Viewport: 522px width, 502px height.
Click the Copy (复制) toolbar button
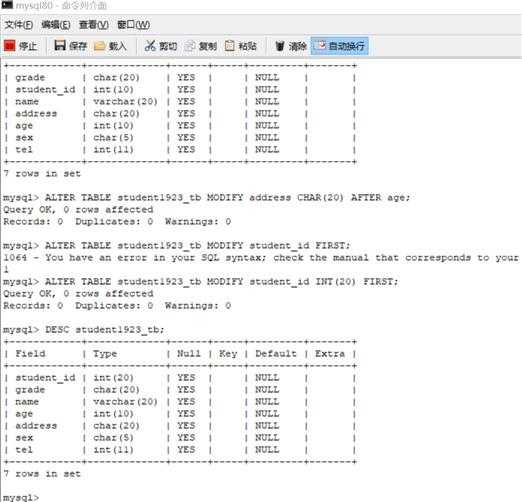point(201,46)
